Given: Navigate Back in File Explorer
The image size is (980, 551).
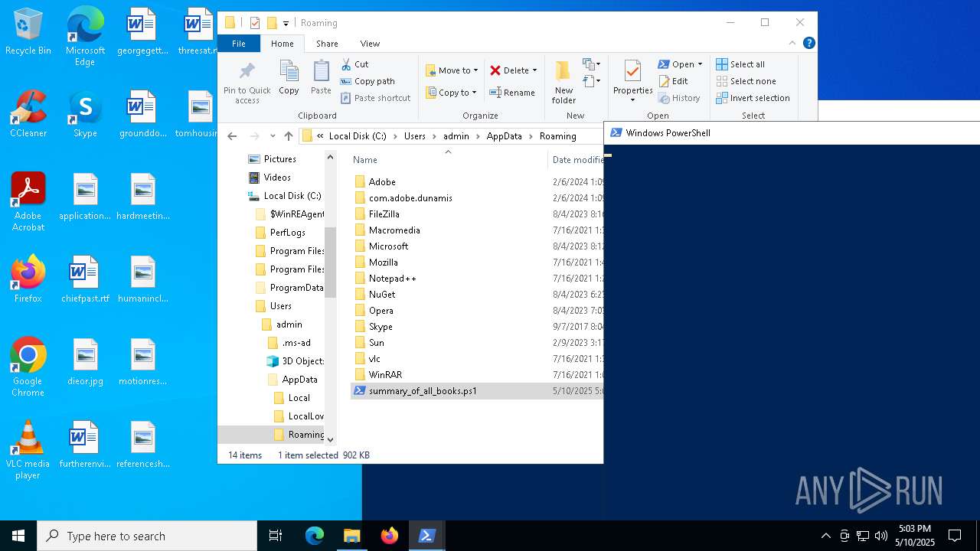Looking at the screenshot, I should [232, 136].
